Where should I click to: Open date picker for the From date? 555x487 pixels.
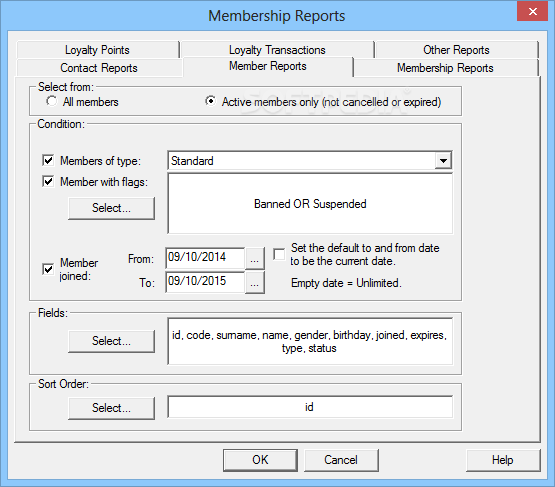point(254,258)
